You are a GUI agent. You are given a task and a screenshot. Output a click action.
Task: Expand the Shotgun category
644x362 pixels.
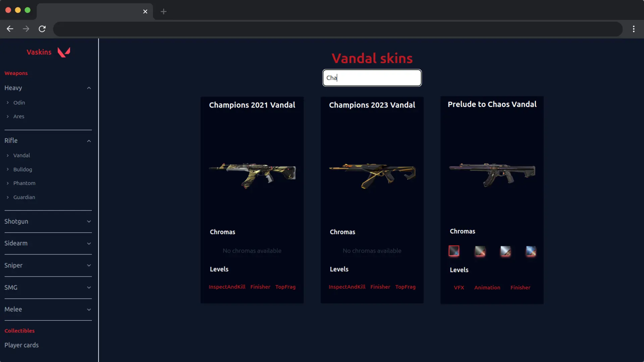pyautogui.click(x=89, y=221)
